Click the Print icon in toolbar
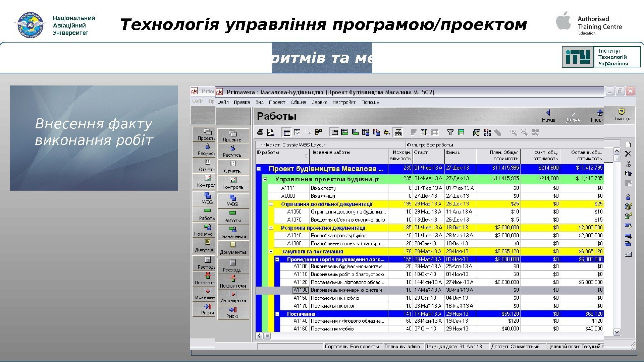 [x=260, y=132]
